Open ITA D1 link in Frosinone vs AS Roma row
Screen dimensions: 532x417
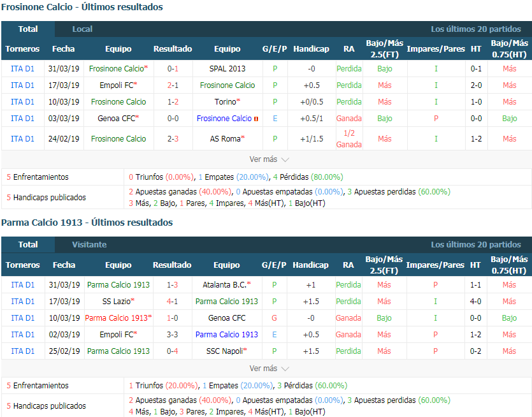[22, 139]
